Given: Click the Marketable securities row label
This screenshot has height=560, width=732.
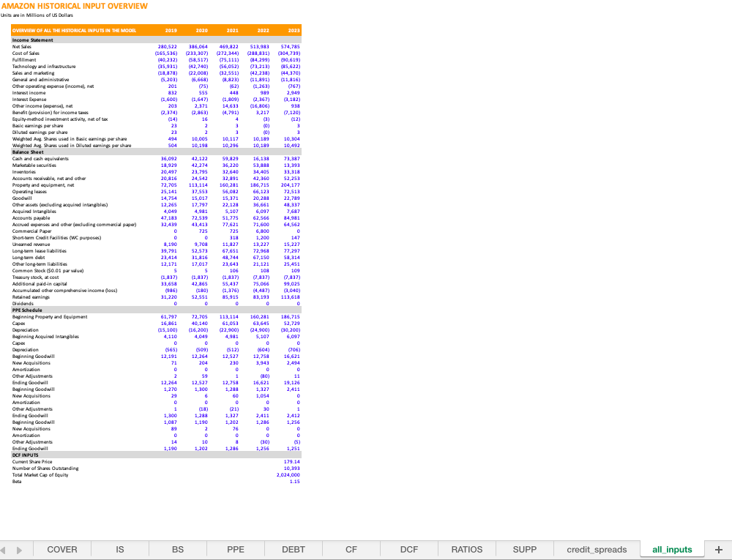Looking at the screenshot, I should (34, 165).
